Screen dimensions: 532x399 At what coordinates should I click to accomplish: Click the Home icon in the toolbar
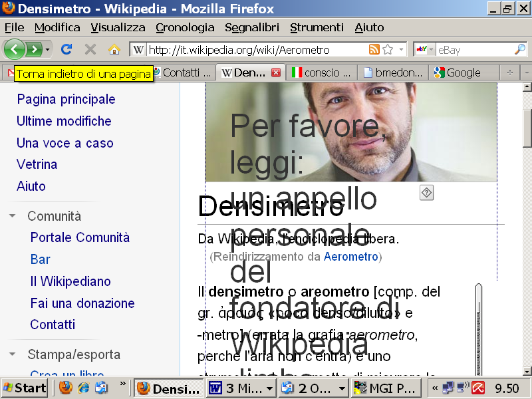pyautogui.click(x=114, y=49)
